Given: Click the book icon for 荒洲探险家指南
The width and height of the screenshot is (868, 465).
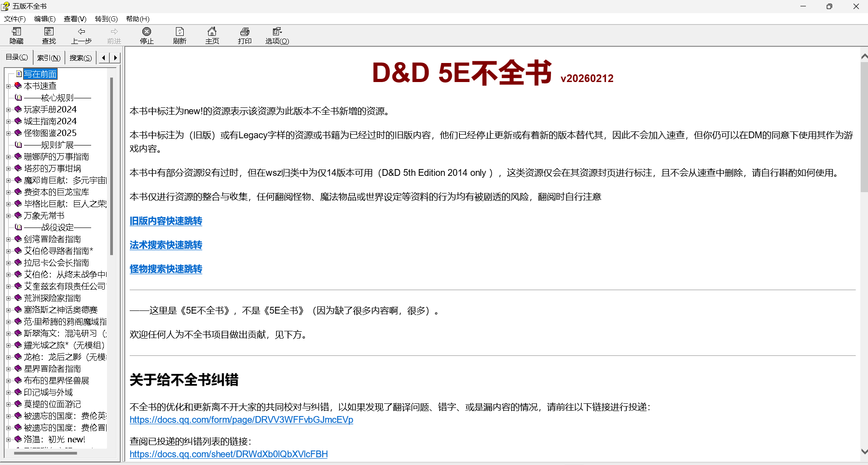Looking at the screenshot, I should tap(18, 298).
